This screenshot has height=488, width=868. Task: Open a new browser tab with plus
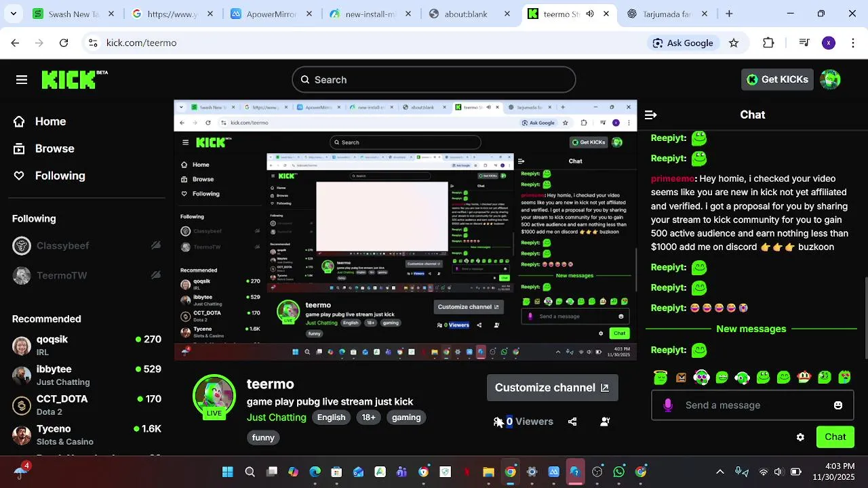[729, 14]
